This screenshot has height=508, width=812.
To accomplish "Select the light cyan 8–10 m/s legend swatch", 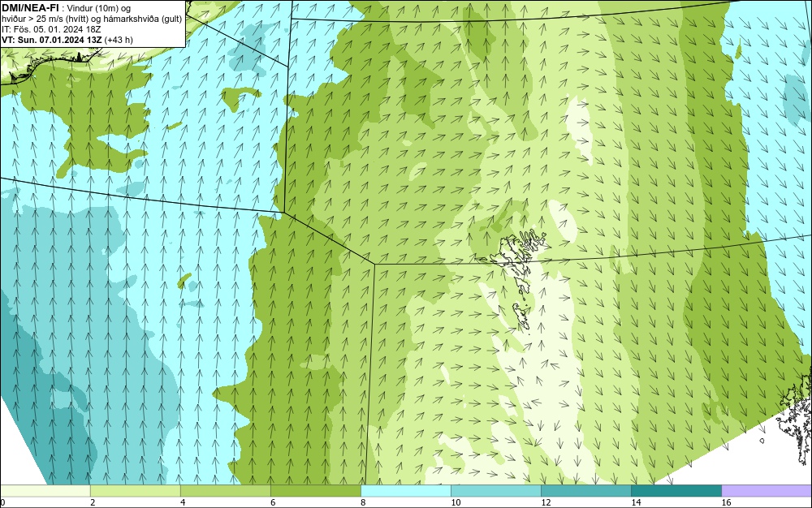I will pyautogui.click(x=405, y=490).
